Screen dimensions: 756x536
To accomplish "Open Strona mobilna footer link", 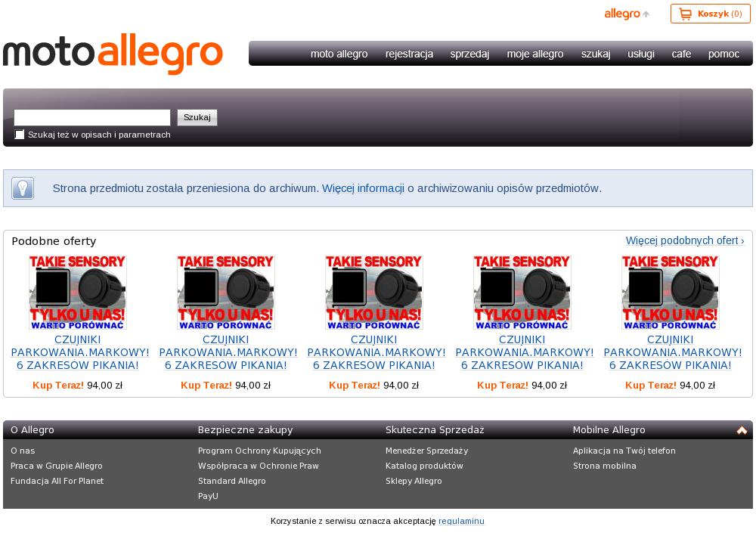I will pos(605,466).
